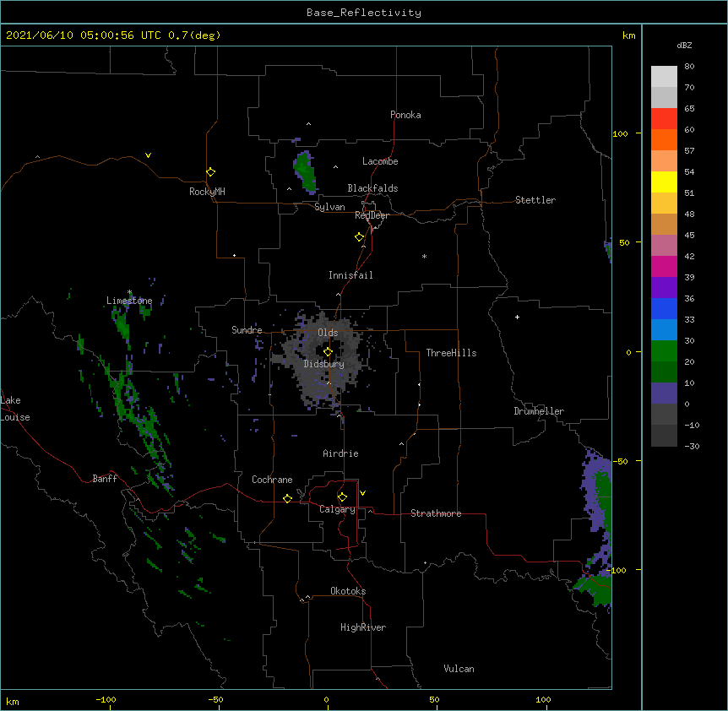Click the white asterisk above Limestone label
Screen dimensions: 728x711
129,292
